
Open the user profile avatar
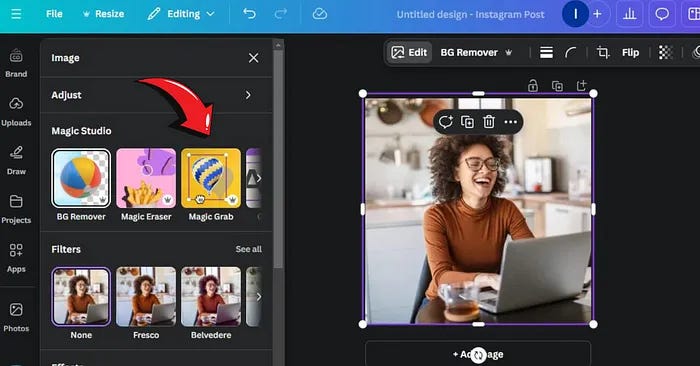click(575, 14)
